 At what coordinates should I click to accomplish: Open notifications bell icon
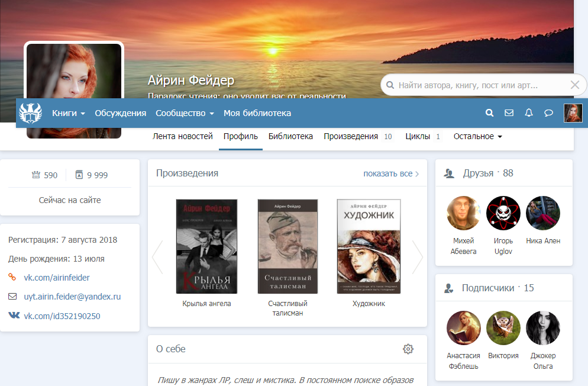point(529,113)
